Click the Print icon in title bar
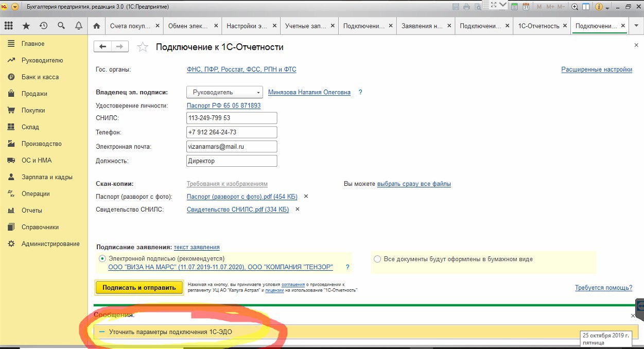Image resolution: width=644 pixels, height=349 pixels. 466,7
